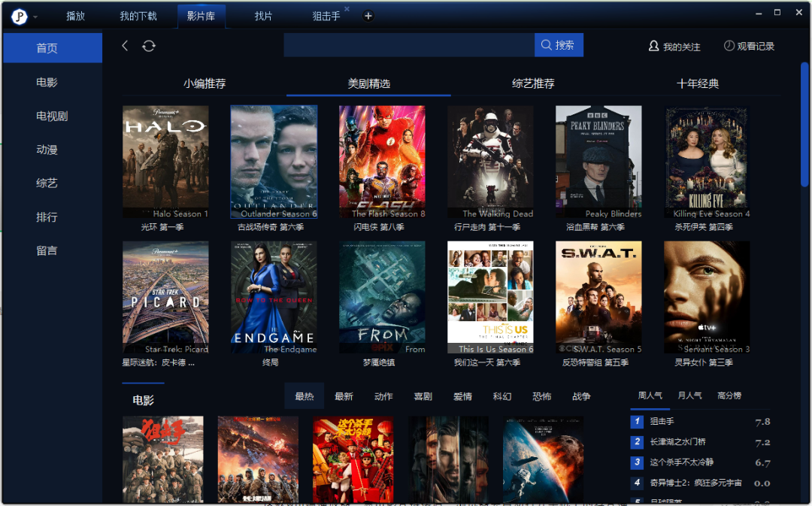Click the vertical scrollbar on the right
Screen dimensions: 812x506
coord(804,124)
